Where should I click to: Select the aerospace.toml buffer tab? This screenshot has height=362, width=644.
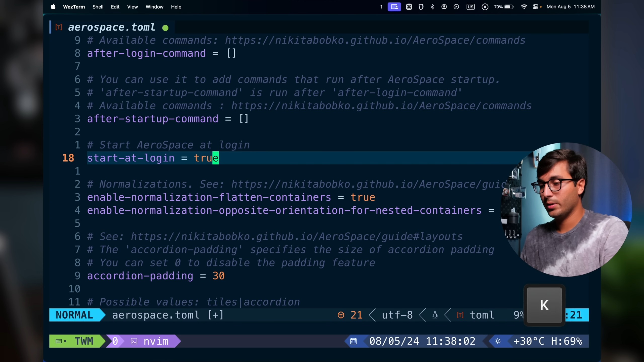click(x=111, y=27)
